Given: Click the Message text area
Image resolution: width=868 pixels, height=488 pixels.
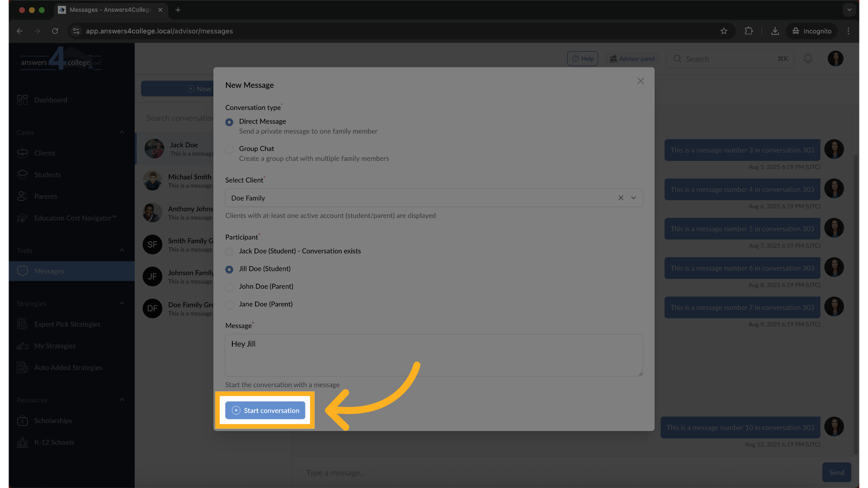Looking at the screenshot, I should coord(434,355).
